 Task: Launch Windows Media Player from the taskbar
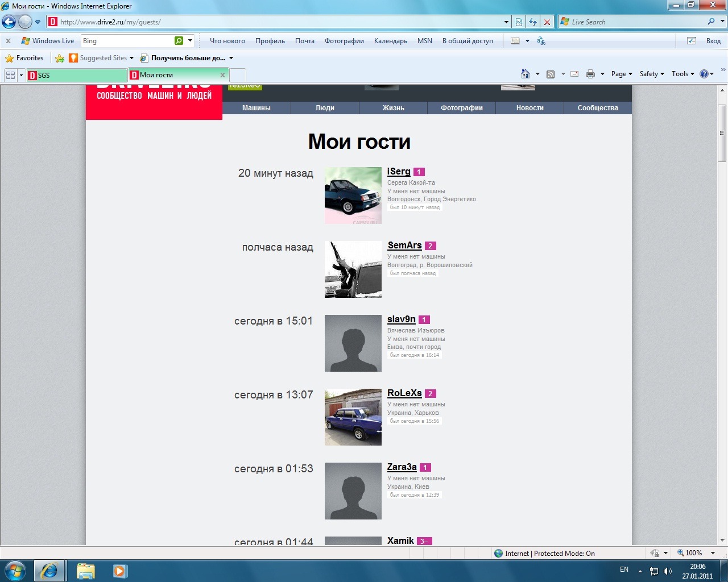pyautogui.click(x=119, y=570)
